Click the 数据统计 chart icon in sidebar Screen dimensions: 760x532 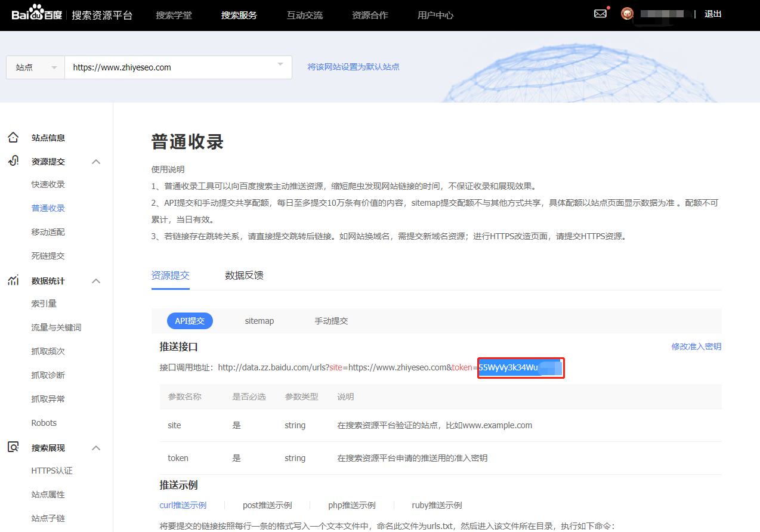pos(13,280)
